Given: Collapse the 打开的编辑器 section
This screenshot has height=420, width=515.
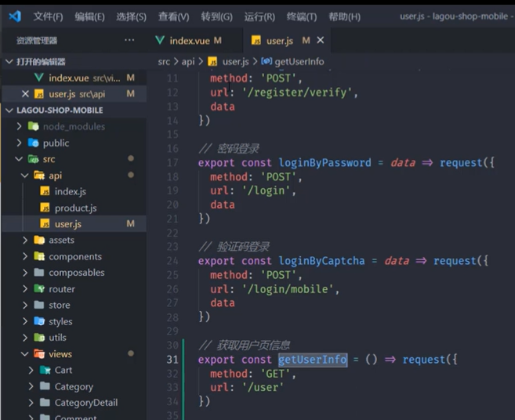Looking at the screenshot, I should point(9,61).
